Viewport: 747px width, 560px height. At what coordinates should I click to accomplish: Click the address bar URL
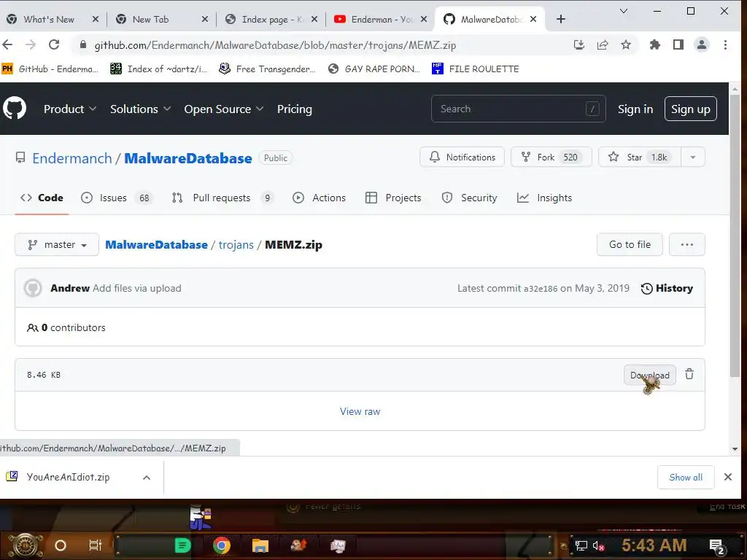coord(275,45)
